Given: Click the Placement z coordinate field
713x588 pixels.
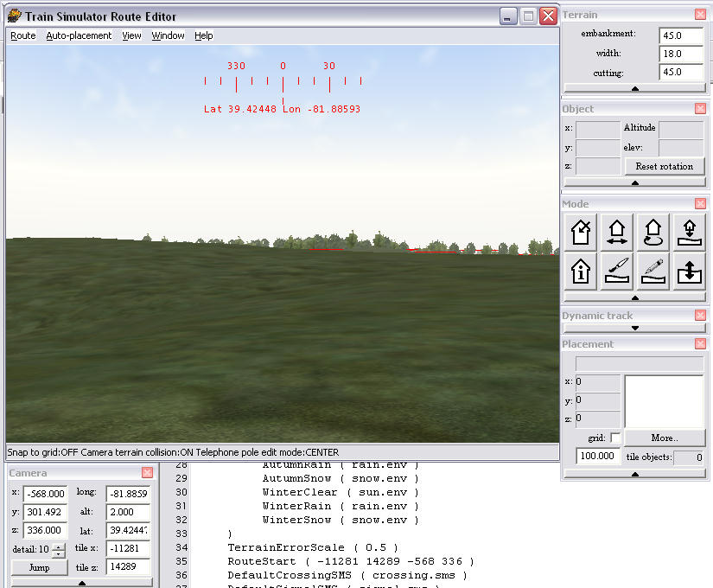Looking at the screenshot, I should [598, 419].
